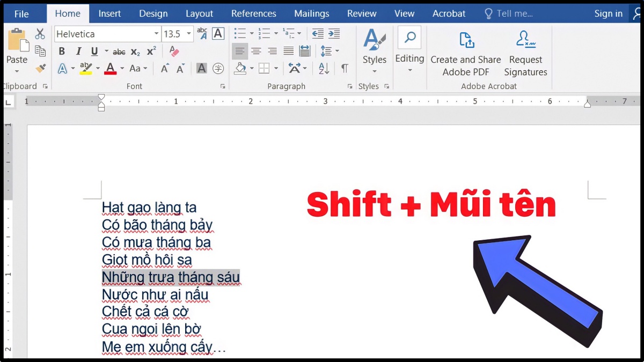Expand the Text Highlight Color dropdown arrow

tap(98, 68)
